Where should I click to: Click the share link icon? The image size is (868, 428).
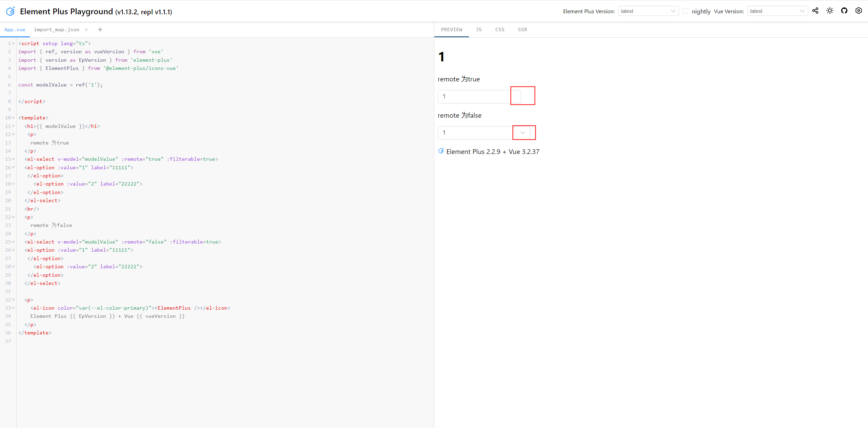pos(815,11)
